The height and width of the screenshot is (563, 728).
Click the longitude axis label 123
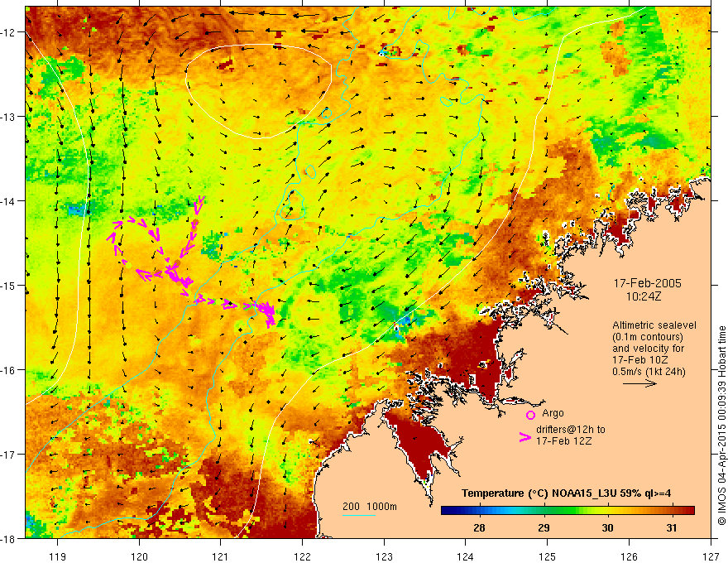(384, 556)
